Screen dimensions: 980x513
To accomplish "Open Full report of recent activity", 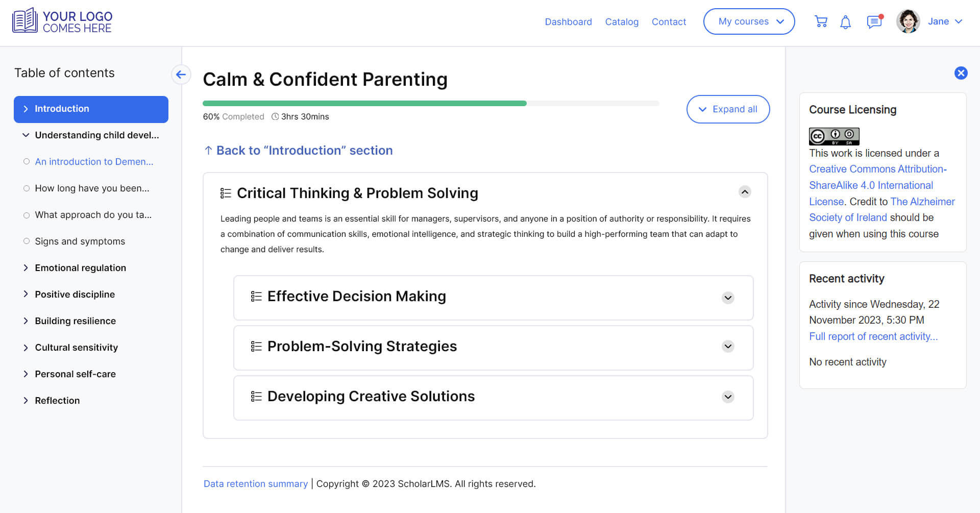I will tap(873, 336).
